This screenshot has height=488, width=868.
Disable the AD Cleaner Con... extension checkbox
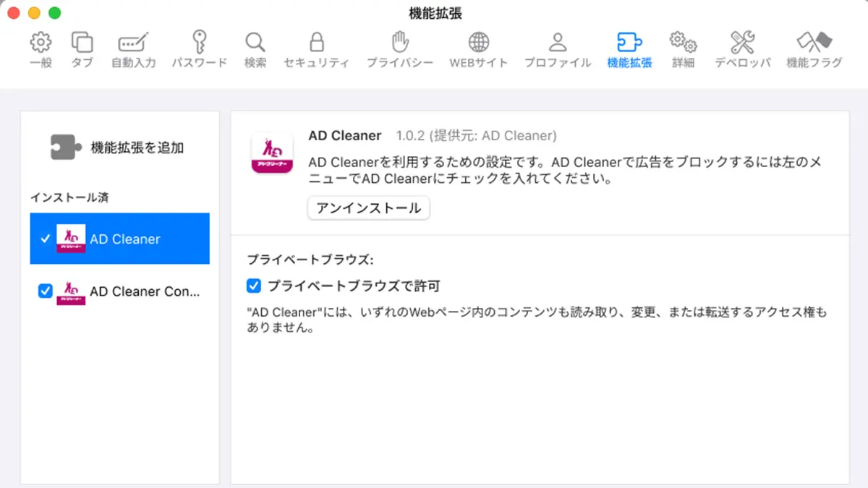[x=45, y=291]
